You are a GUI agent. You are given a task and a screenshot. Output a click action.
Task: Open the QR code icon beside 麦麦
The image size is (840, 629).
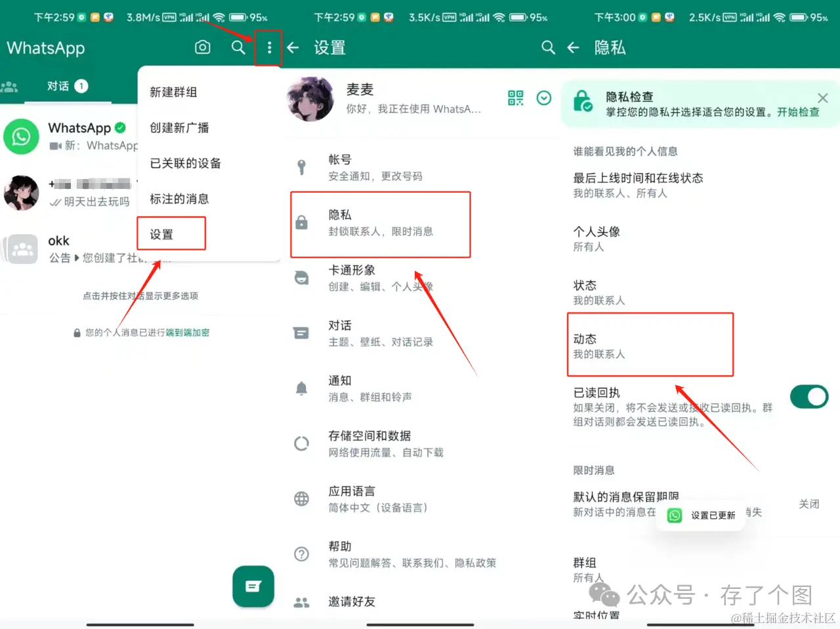point(516,98)
